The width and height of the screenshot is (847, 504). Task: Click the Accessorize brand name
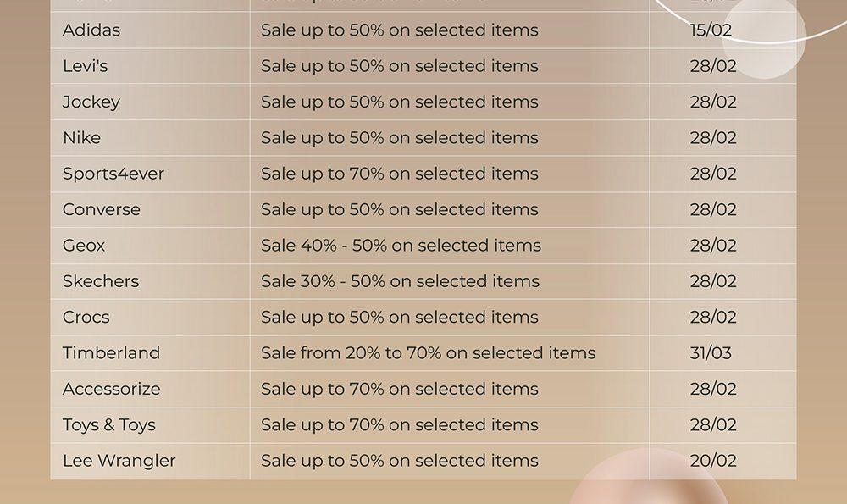pyautogui.click(x=111, y=389)
